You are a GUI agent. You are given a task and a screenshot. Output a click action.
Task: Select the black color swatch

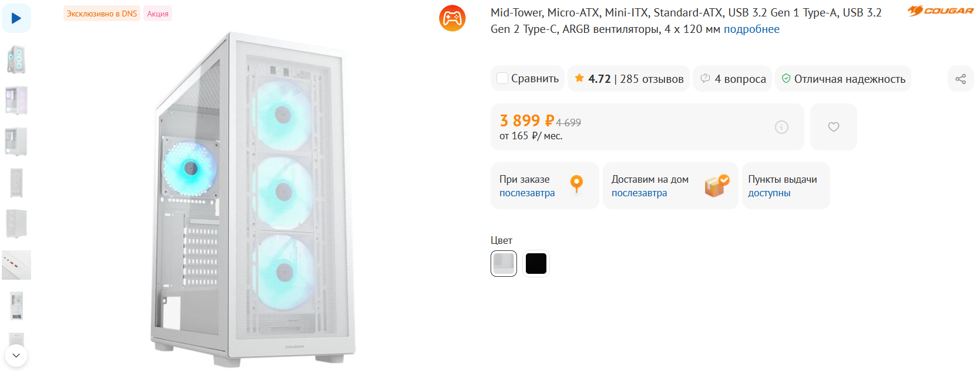[536, 263]
